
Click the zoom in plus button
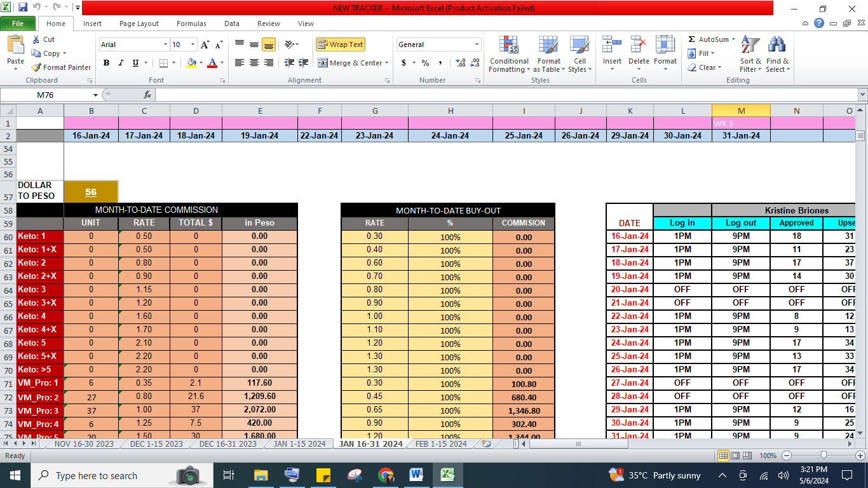click(x=860, y=456)
